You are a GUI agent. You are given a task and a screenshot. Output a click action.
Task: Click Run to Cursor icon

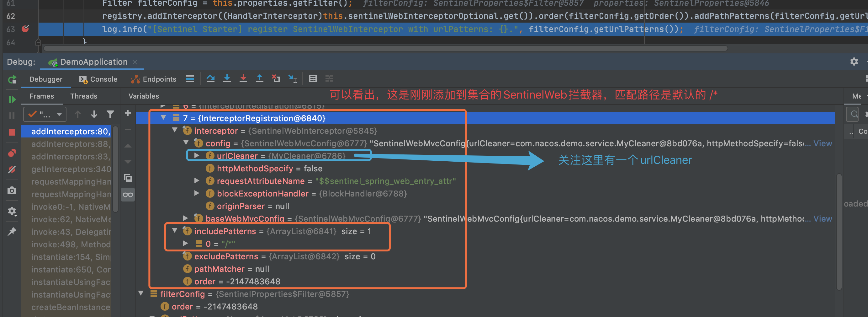pyautogui.click(x=293, y=78)
